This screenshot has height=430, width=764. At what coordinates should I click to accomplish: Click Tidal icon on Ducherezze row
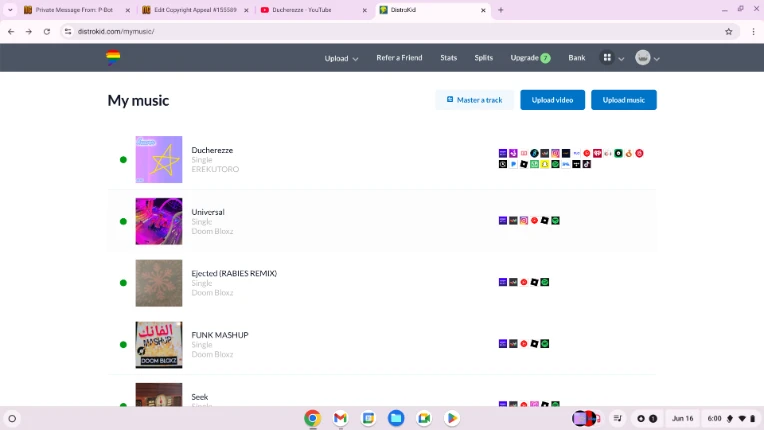(576, 164)
